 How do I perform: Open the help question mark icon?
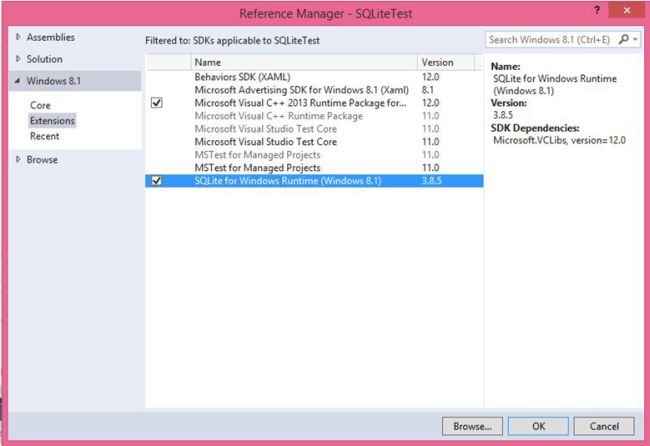[597, 10]
